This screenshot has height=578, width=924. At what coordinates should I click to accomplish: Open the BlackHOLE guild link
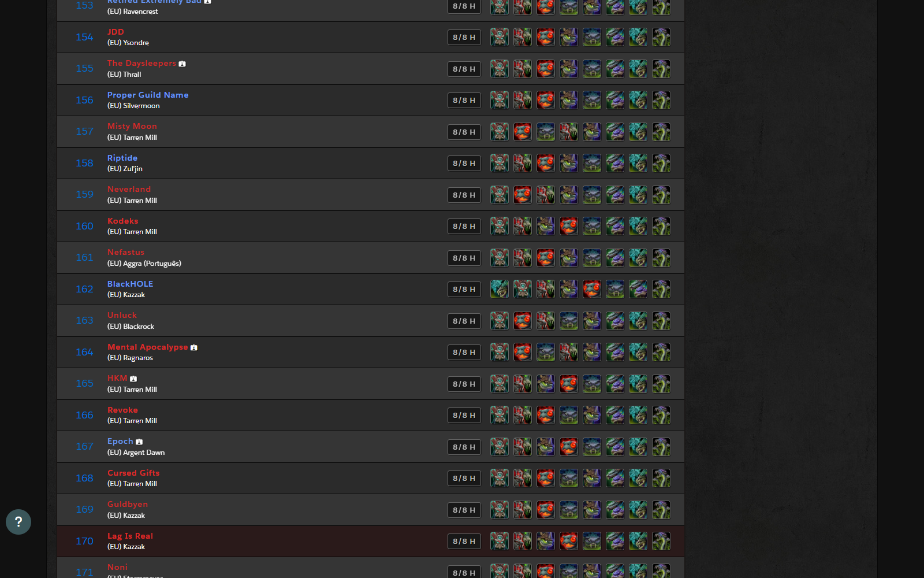coord(131,284)
